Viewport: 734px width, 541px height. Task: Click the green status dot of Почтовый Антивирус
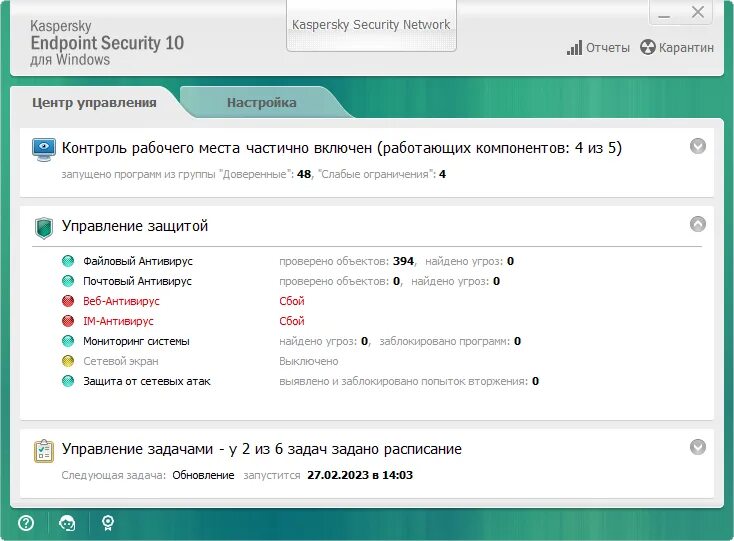(x=68, y=281)
